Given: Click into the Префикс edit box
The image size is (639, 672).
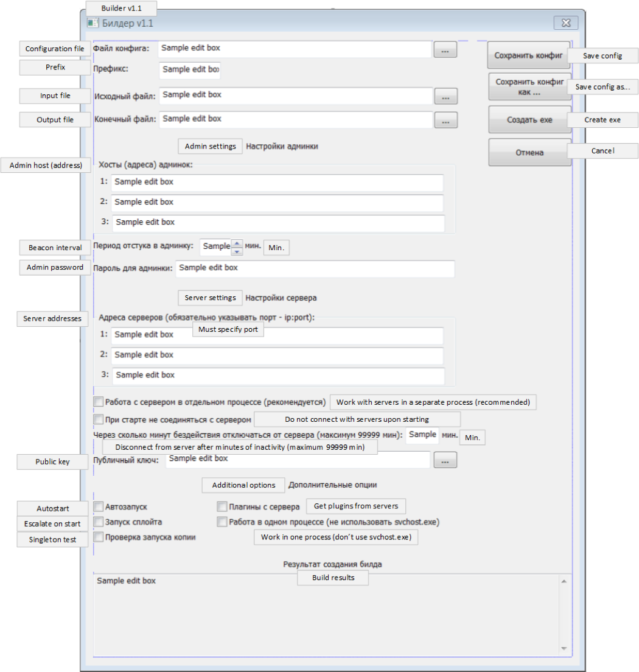Looking at the screenshot, I should click(x=190, y=70).
